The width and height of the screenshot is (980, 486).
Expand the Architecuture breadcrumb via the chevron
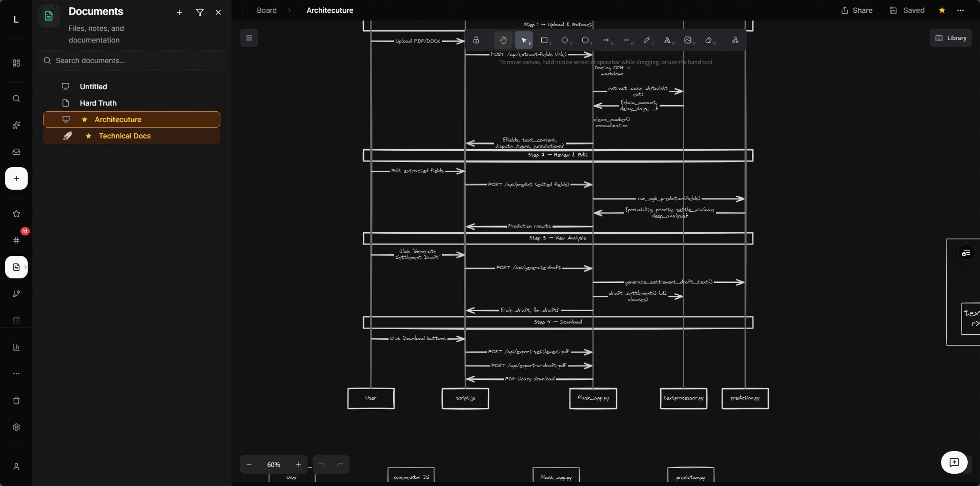coord(289,10)
